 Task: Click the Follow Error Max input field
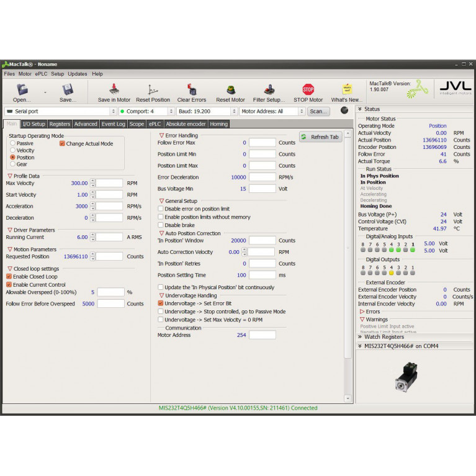coord(263,143)
